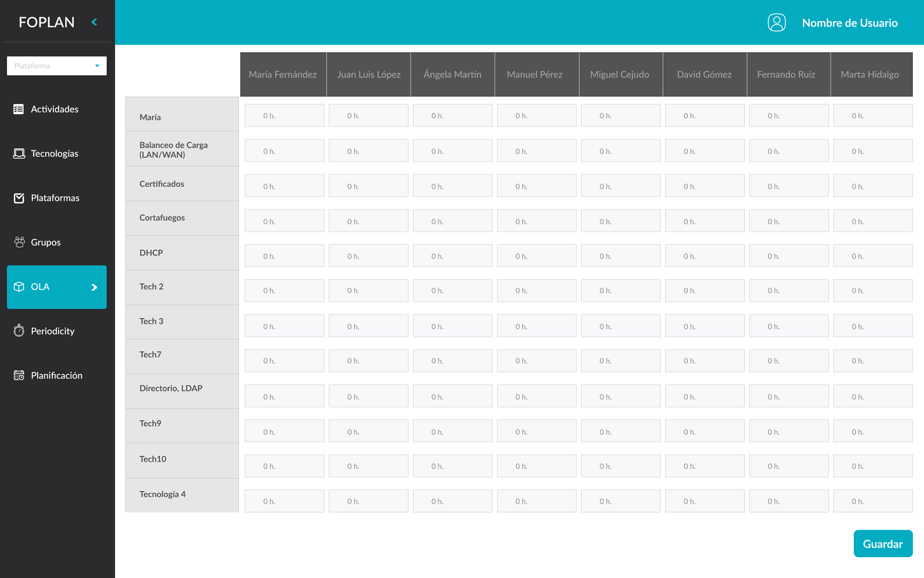Select the Ángela Martín column header
The width and height of the screenshot is (924, 578).
tap(452, 75)
